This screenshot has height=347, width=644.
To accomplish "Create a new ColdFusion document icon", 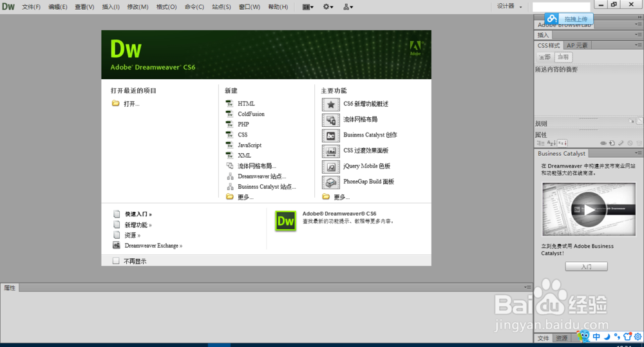I will point(230,114).
